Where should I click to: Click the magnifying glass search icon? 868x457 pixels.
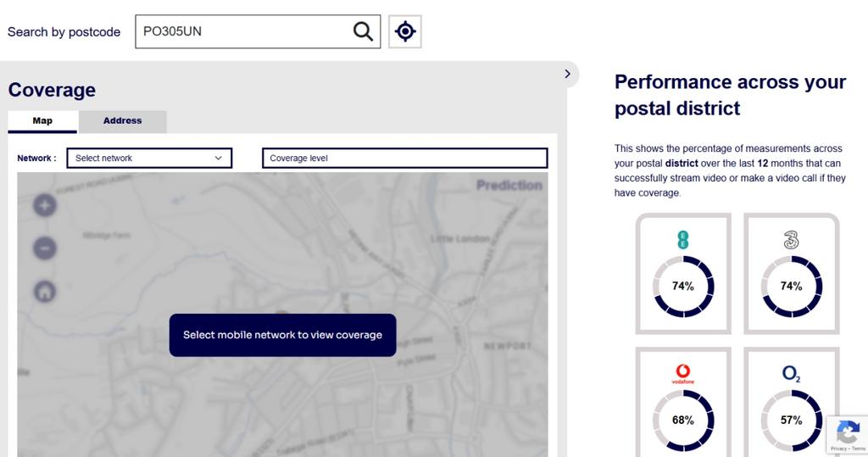(363, 31)
